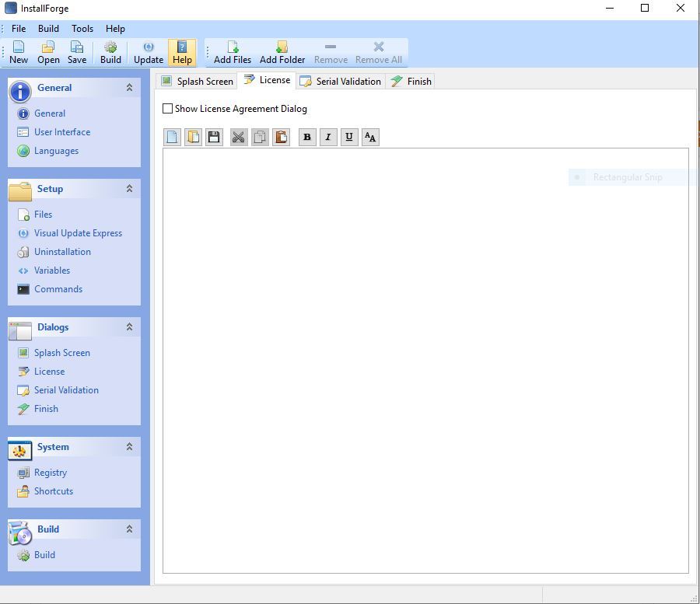Open the Help menu in the menu bar

tap(115, 29)
